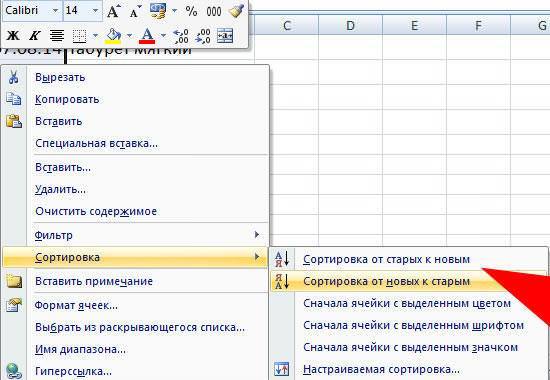This screenshot has height=380, width=550.
Task: Apply cell borders icon
Action: pyautogui.click(x=79, y=36)
